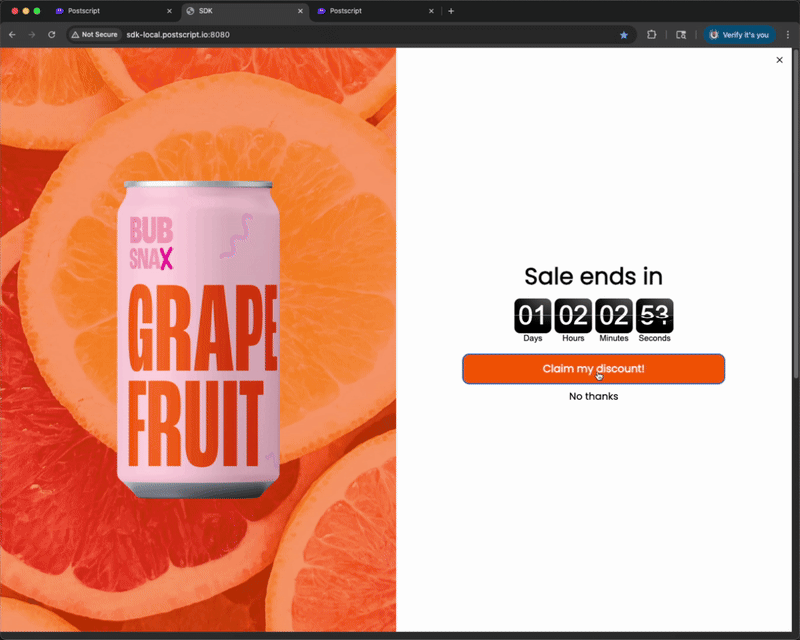Screen dimensions: 800x640
Task: Click the Seconds countdown tile
Action: (x=655, y=315)
